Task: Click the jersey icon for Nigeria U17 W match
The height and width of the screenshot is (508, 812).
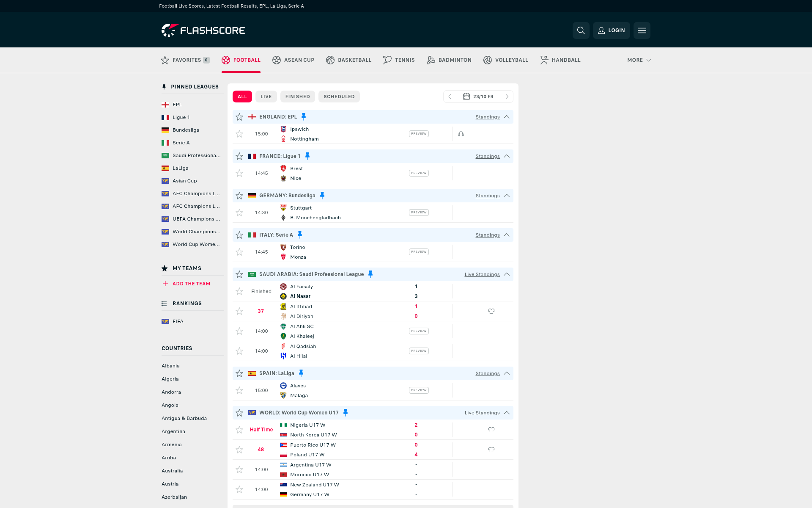Action: pyautogui.click(x=491, y=430)
